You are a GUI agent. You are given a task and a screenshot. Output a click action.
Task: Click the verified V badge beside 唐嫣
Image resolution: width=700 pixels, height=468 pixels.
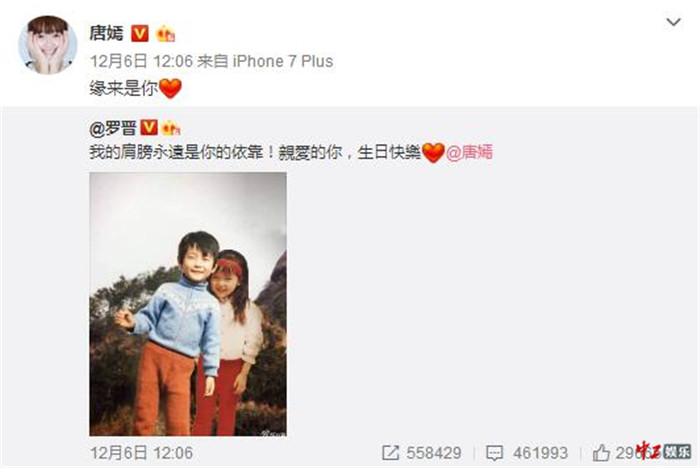[x=140, y=33]
